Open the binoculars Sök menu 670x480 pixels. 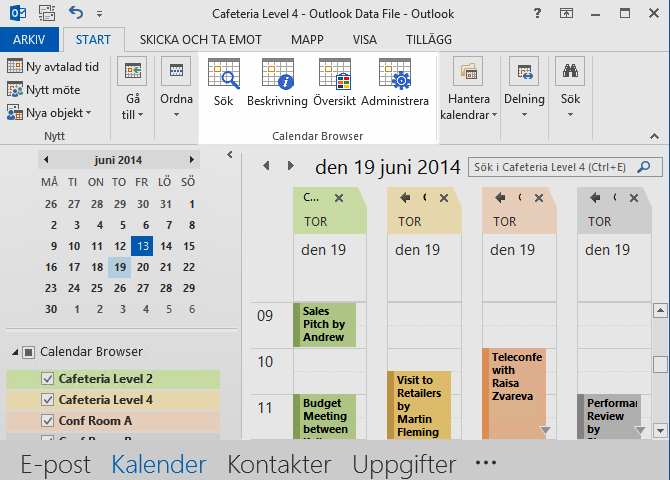(570, 89)
